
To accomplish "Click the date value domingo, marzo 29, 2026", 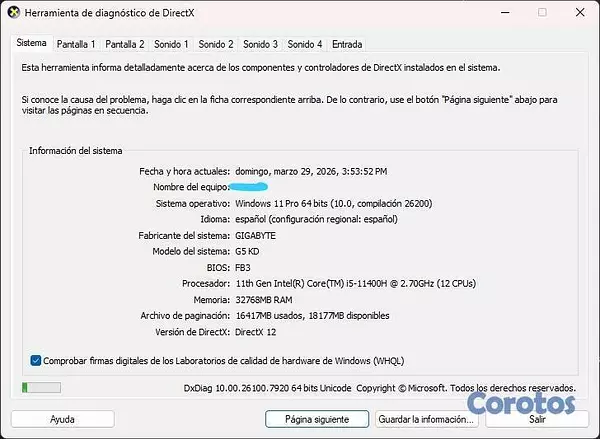I will point(311,171).
